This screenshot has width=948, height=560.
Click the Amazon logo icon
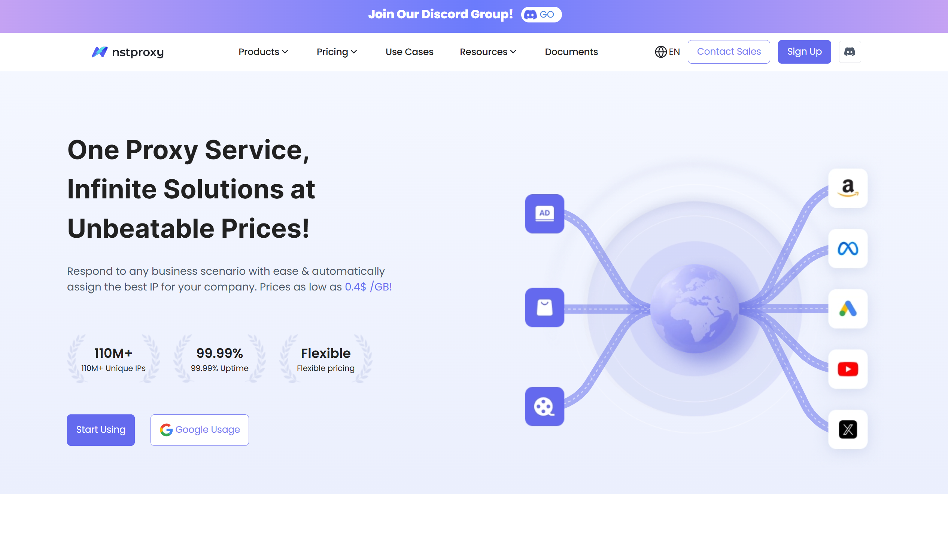(x=848, y=188)
